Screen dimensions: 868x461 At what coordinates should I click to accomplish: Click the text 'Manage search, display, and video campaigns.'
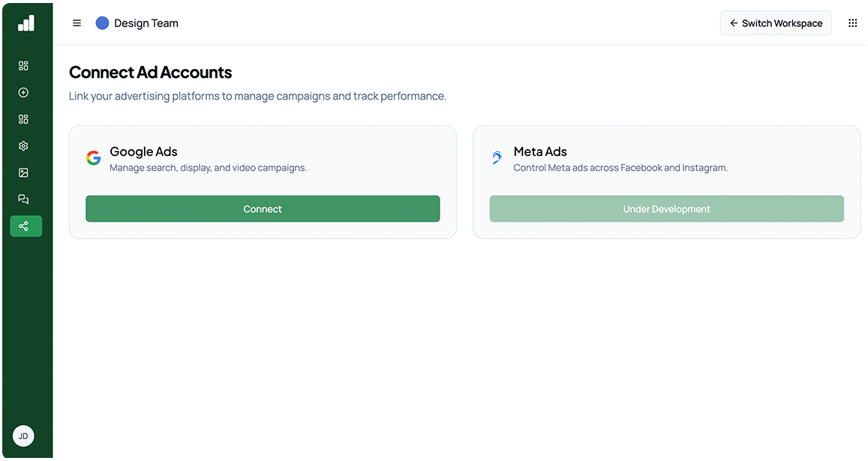[208, 168]
